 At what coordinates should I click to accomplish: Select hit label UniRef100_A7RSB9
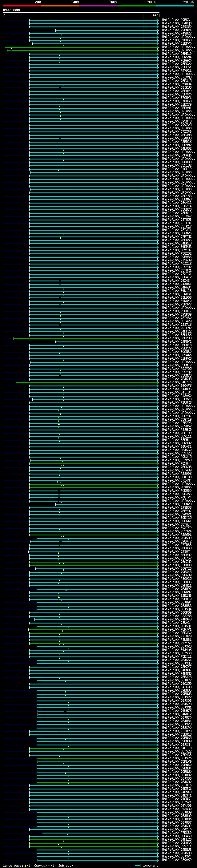point(176,833)
